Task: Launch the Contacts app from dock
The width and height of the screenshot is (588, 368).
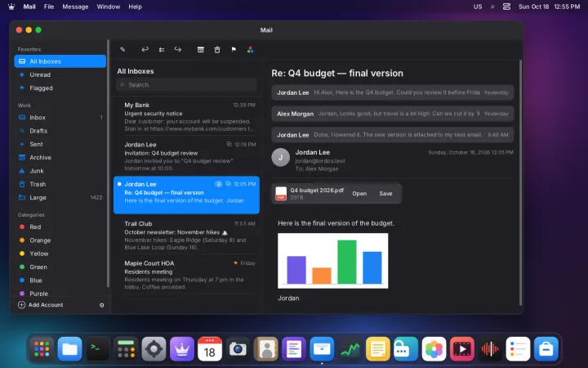Action: pos(266,349)
